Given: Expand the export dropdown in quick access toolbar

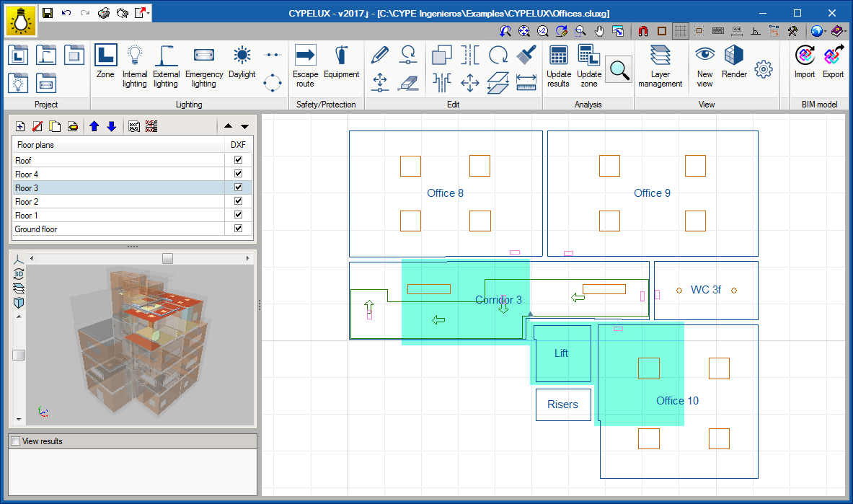Looking at the screenshot, I should coord(148,13).
